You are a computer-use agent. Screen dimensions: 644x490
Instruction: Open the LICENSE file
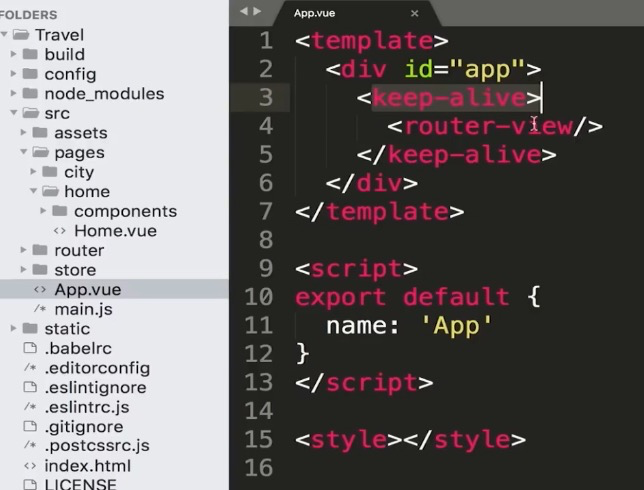pos(80,484)
